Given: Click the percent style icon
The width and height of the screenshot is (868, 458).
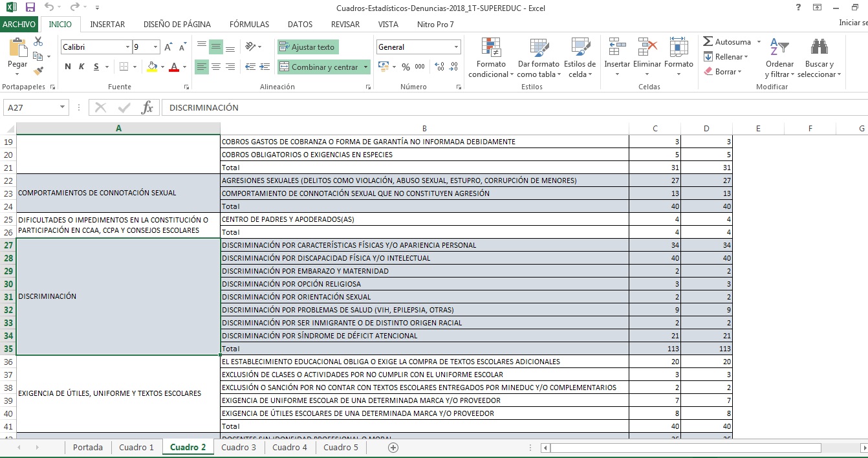Looking at the screenshot, I should pos(406,67).
